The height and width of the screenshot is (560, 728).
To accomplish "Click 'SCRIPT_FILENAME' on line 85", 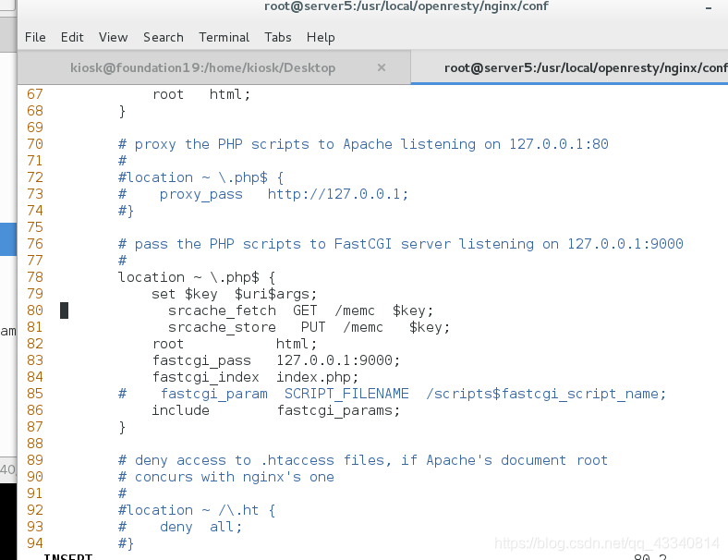I will click(346, 394).
